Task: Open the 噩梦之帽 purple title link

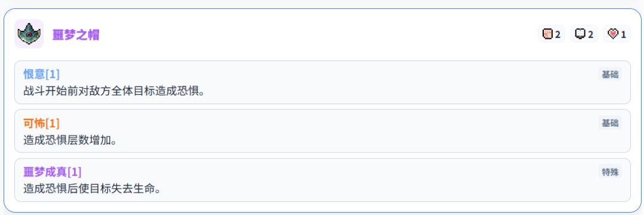Action: coord(76,35)
